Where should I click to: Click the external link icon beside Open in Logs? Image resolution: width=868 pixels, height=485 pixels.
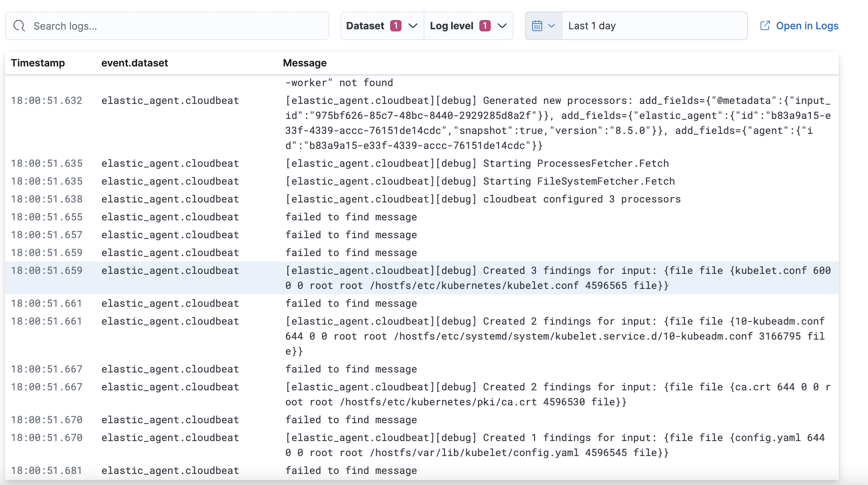tap(766, 25)
